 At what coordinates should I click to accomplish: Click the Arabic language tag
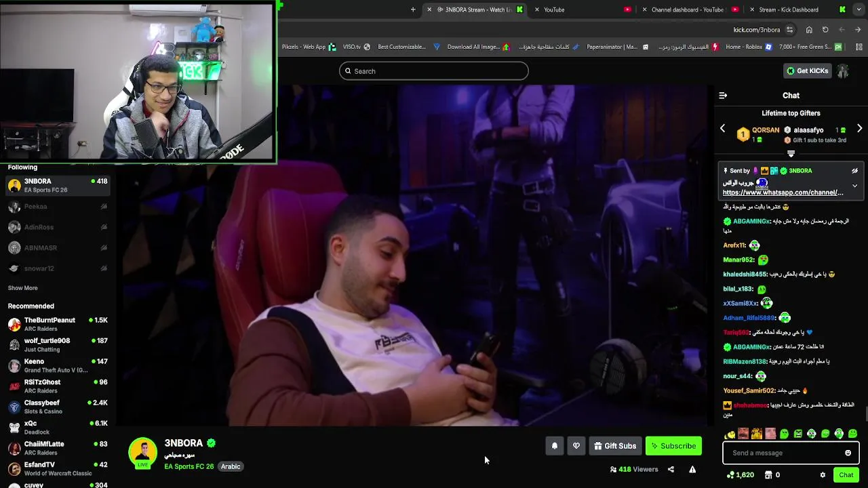coord(231,466)
